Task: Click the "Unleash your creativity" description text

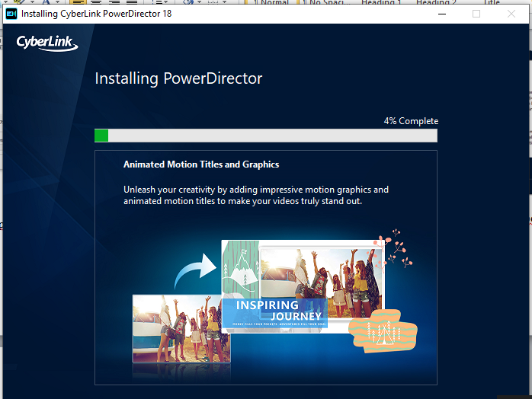Action: click(x=256, y=195)
